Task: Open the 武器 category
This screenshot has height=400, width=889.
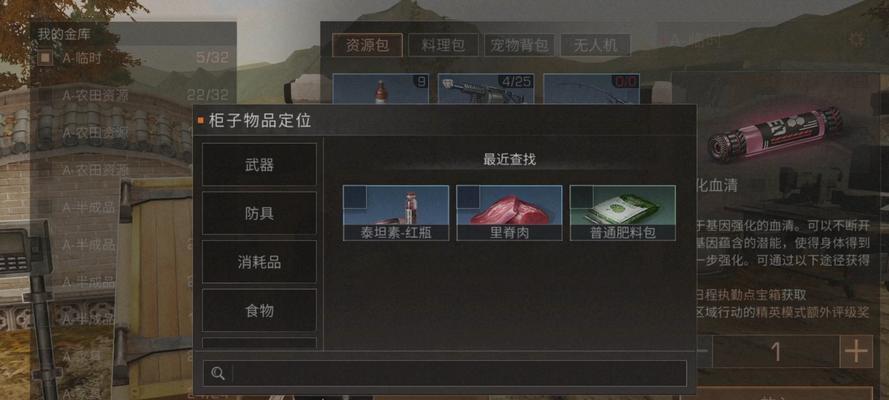Action: 259,164
